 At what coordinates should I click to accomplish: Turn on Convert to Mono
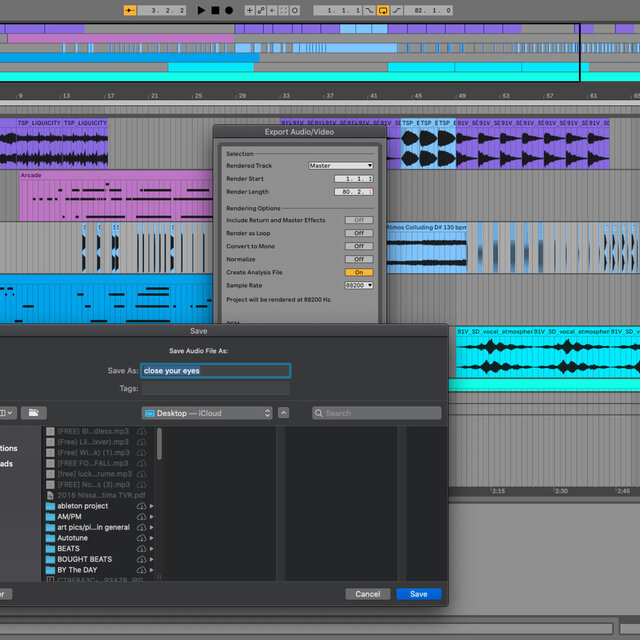[x=358, y=246]
